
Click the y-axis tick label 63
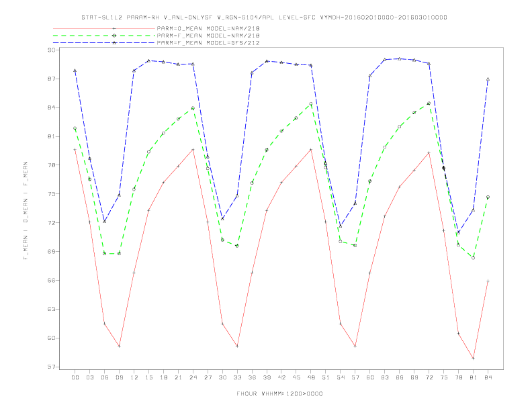(x=51, y=310)
